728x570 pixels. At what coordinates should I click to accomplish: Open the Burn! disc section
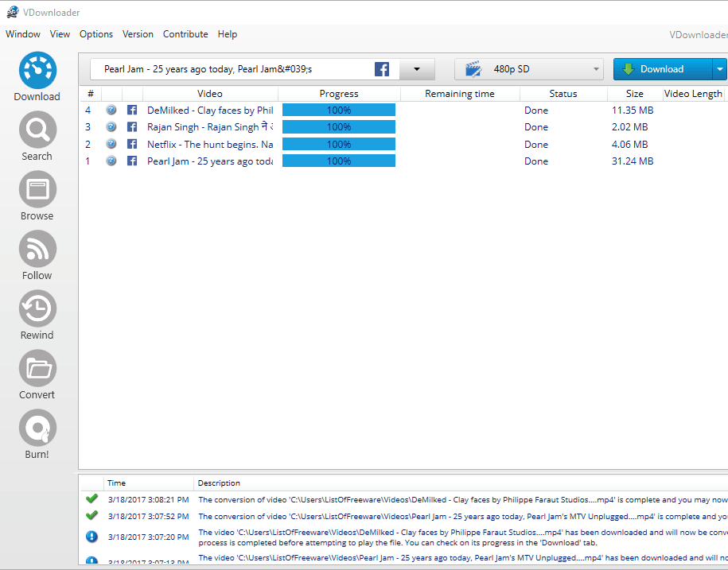pos(37,435)
